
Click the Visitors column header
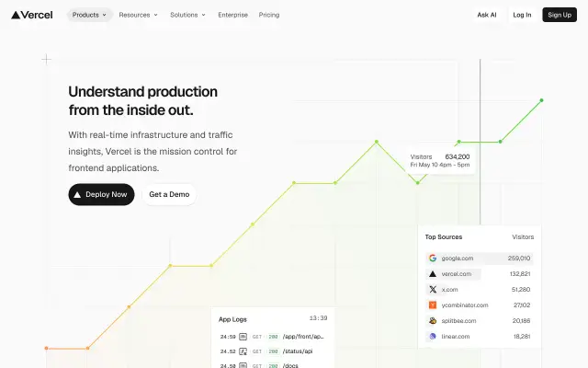point(523,237)
